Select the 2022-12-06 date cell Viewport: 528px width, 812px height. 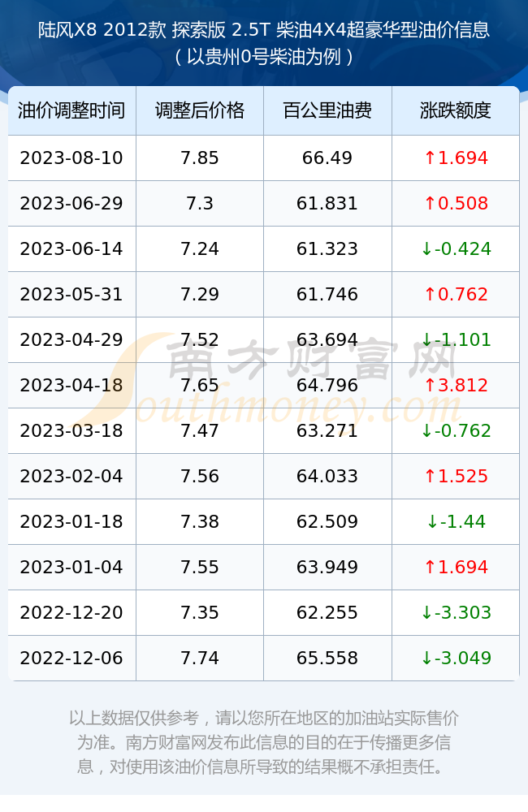pyautogui.click(x=71, y=659)
